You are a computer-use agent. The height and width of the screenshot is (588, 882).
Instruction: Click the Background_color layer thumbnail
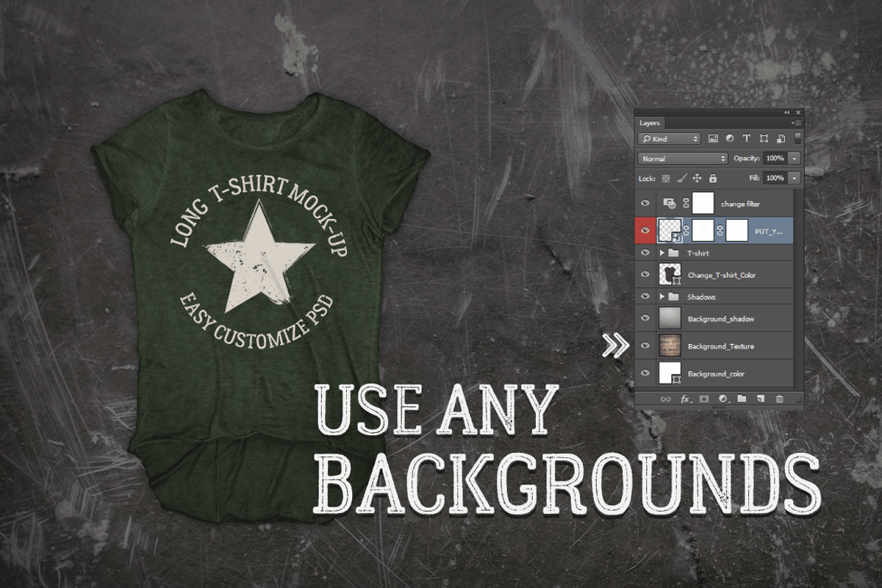(x=670, y=373)
